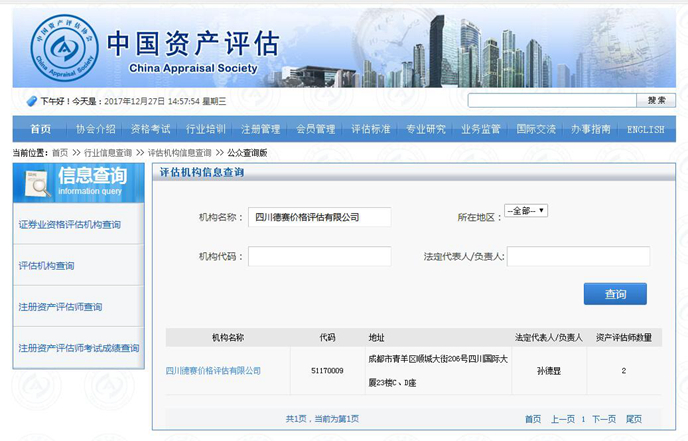Switch to the ENGLISH version
The image size is (688, 441).
pyautogui.click(x=645, y=129)
